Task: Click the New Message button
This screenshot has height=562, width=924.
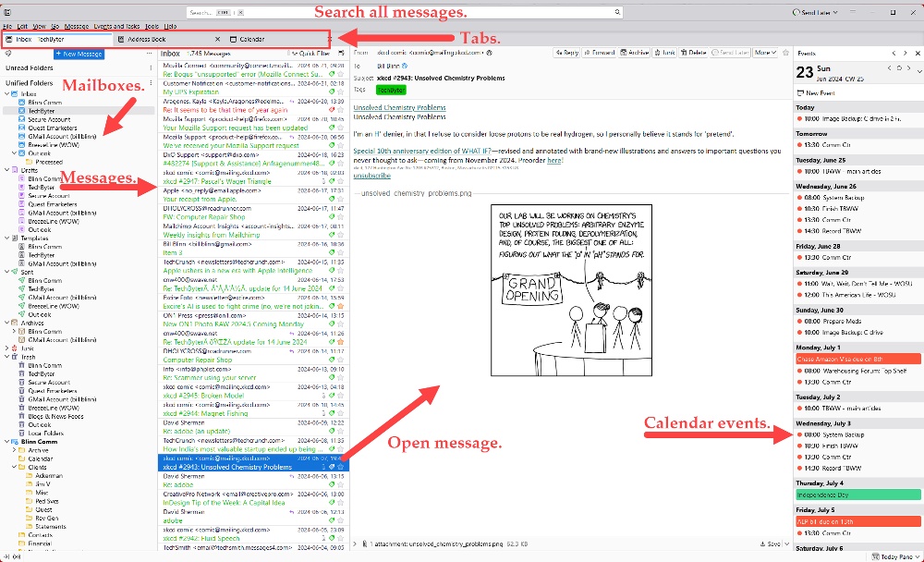Action: 79,54
